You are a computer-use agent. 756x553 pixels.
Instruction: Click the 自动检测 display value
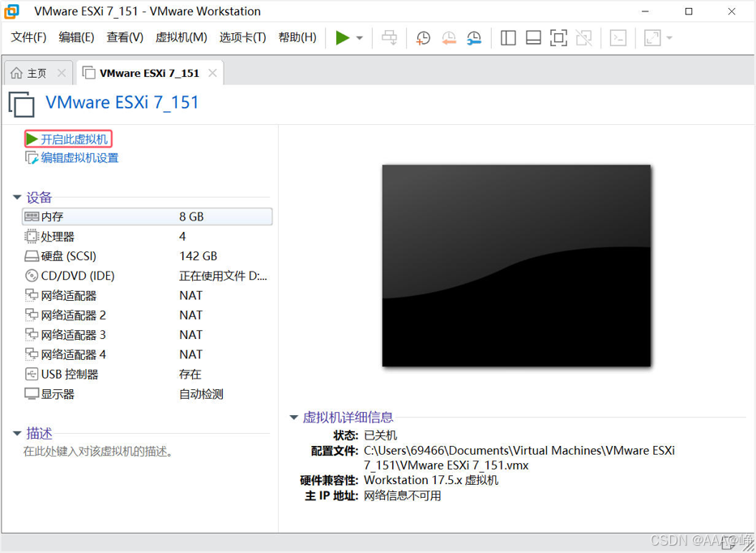click(201, 394)
